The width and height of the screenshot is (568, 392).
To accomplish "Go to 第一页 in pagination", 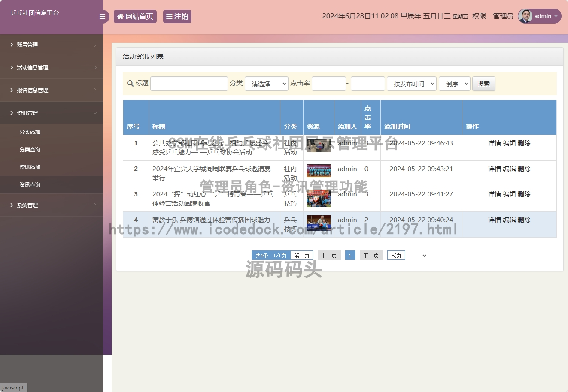I will coord(302,256).
